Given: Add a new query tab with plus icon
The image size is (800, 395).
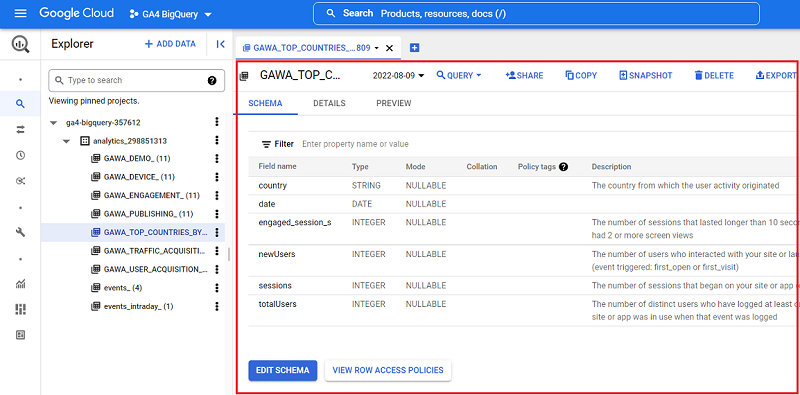Looking at the screenshot, I should (414, 47).
